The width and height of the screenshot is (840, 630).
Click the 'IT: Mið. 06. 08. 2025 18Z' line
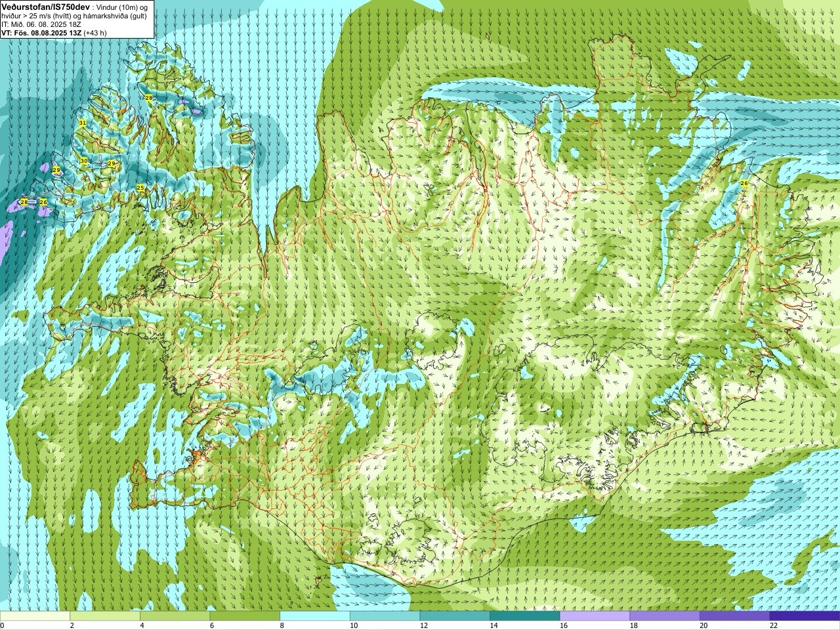click(41, 24)
